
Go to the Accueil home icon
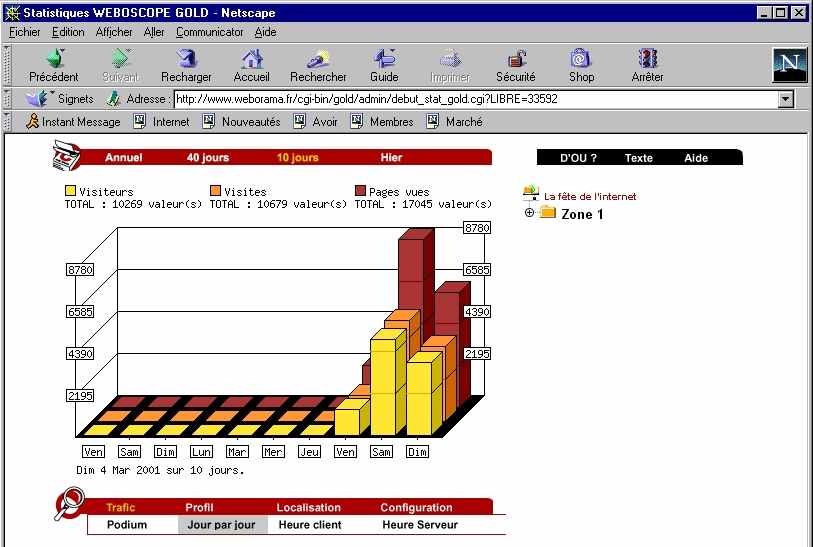click(251, 66)
